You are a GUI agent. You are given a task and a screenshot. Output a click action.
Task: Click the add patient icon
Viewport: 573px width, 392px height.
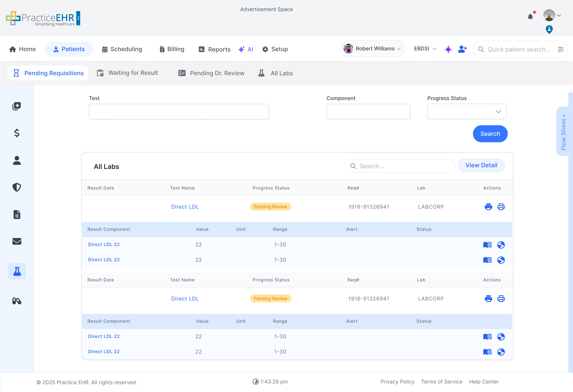click(x=462, y=49)
